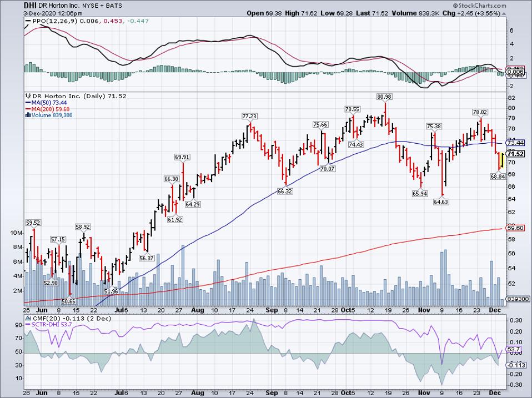Click the 70.07 price label
The image size is (532, 398).
pos(327,169)
